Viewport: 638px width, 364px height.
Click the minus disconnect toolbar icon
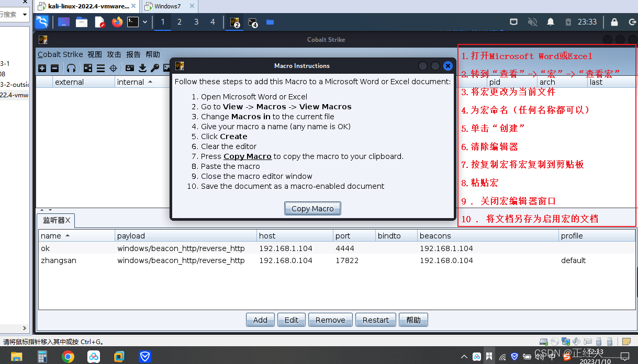54,68
